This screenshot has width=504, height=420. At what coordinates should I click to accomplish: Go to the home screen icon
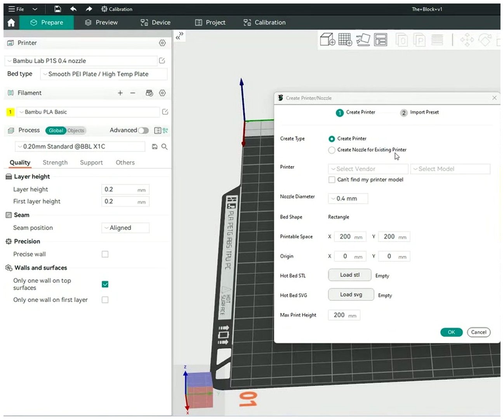pos(11,23)
